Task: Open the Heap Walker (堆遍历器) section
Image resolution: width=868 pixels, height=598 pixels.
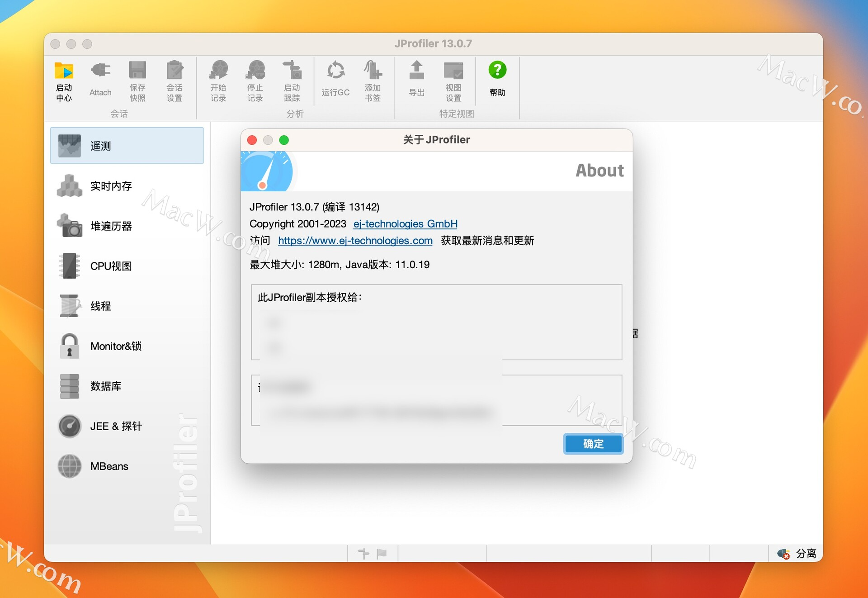Action: (x=111, y=226)
